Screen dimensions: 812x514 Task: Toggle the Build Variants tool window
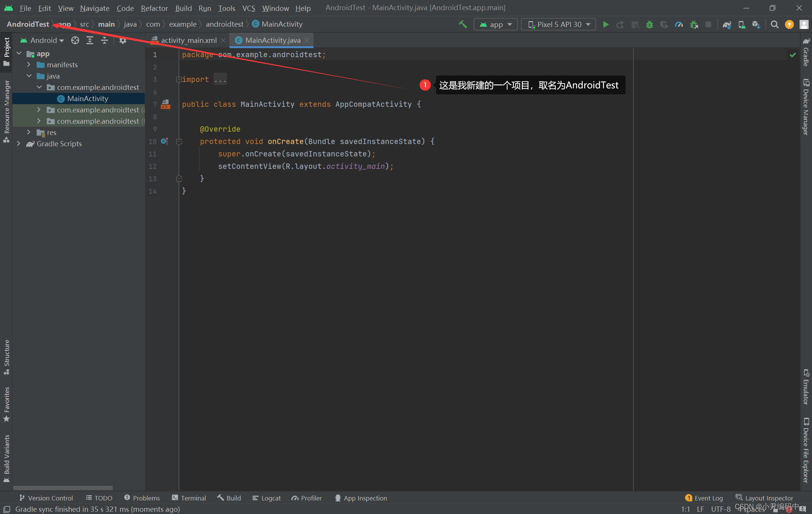tap(6, 458)
